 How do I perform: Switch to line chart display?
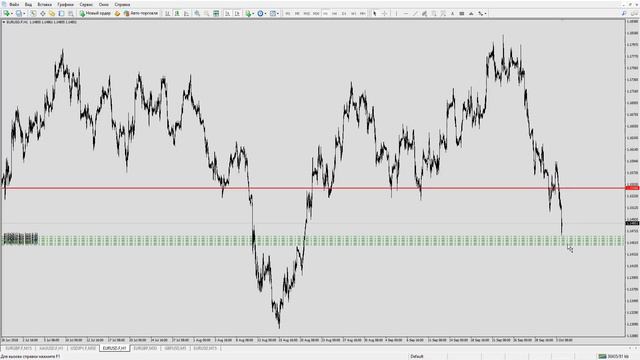pos(187,13)
